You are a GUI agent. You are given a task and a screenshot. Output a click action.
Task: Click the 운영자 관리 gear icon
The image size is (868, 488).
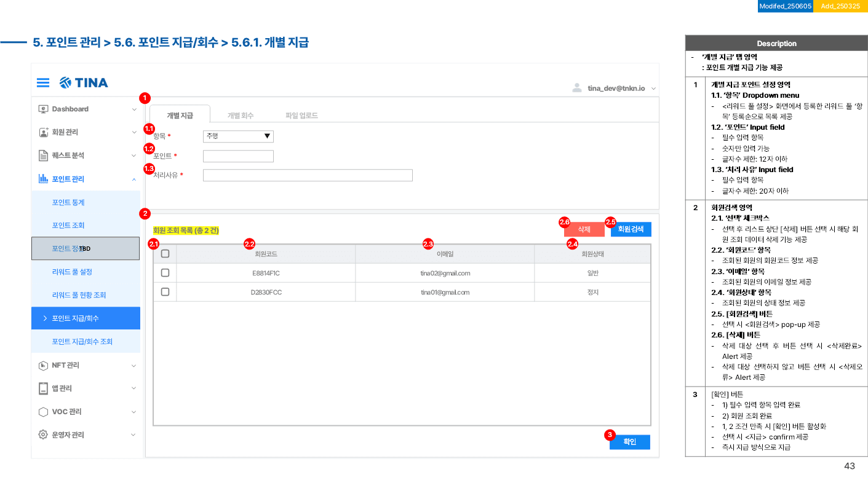[43, 435]
